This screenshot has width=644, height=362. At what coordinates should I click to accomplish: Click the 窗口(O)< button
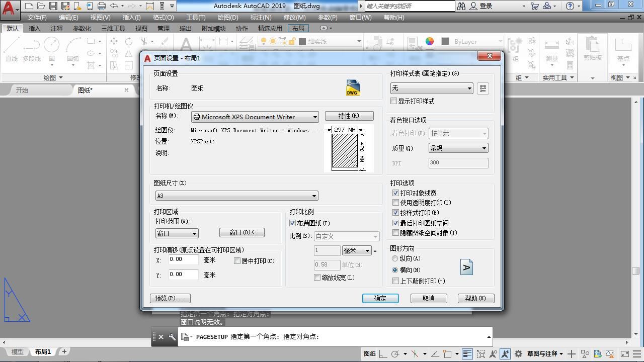point(242,233)
